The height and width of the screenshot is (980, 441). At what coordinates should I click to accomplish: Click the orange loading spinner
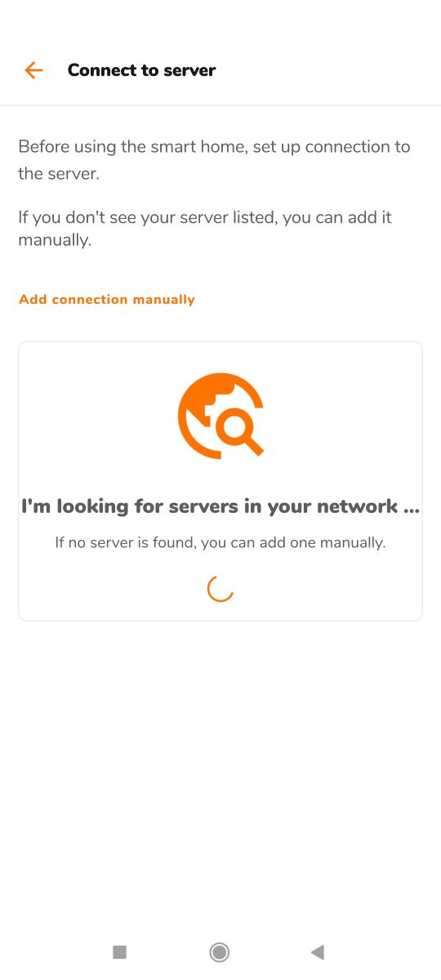coord(220,588)
